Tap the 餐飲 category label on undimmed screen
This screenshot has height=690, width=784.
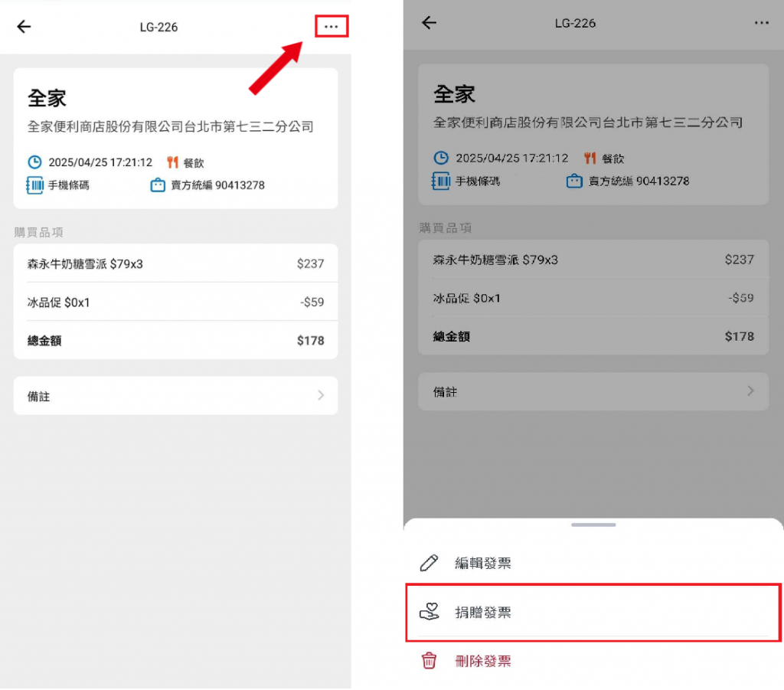[x=194, y=163]
